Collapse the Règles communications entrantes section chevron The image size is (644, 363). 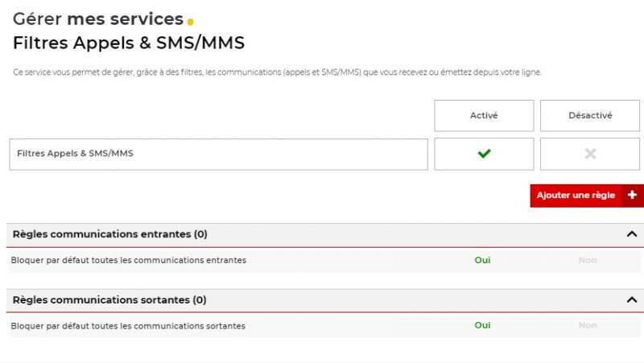coord(631,234)
